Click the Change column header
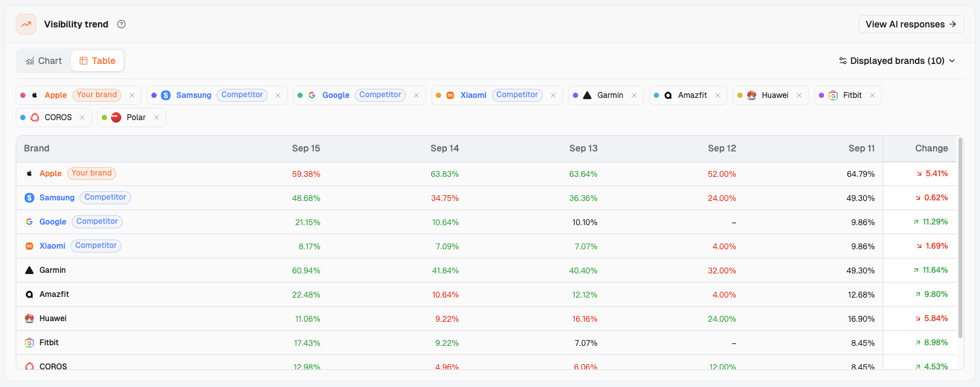 [x=931, y=149]
